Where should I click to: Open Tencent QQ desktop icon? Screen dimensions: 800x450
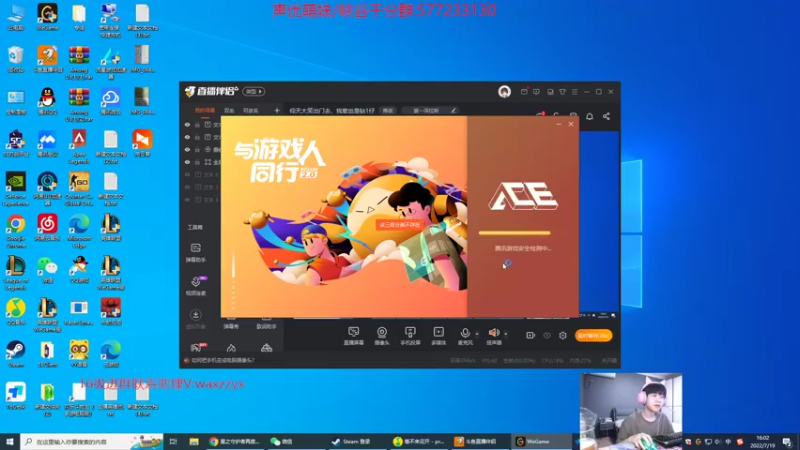click(47, 101)
